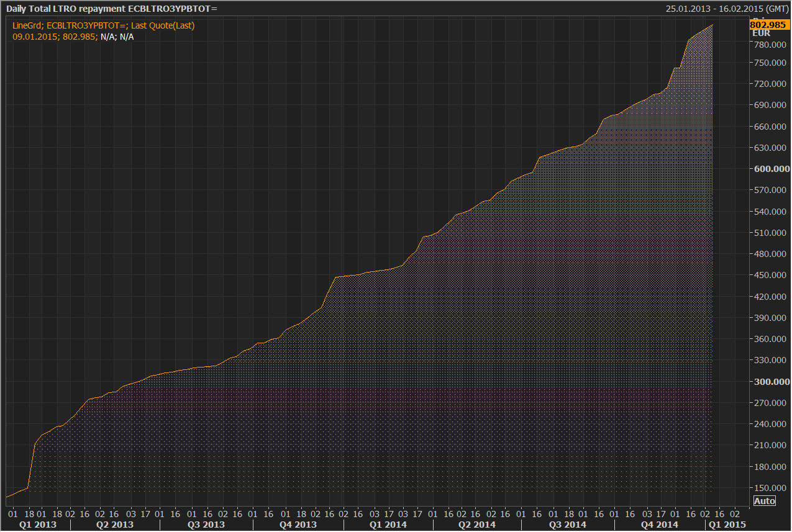The width and height of the screenshot is (792, 532).
Task: Click the Q2 2013 quarter label
Action: [115, 525]
